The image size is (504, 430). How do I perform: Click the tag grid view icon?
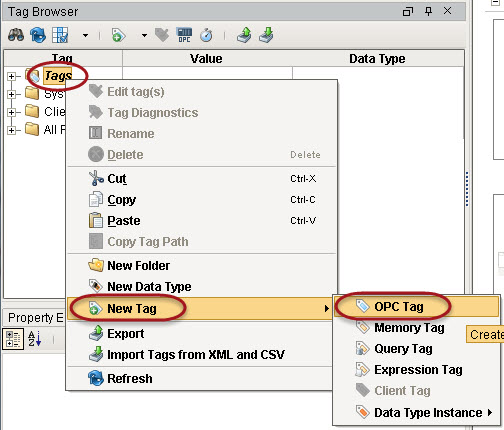point(60,35)
